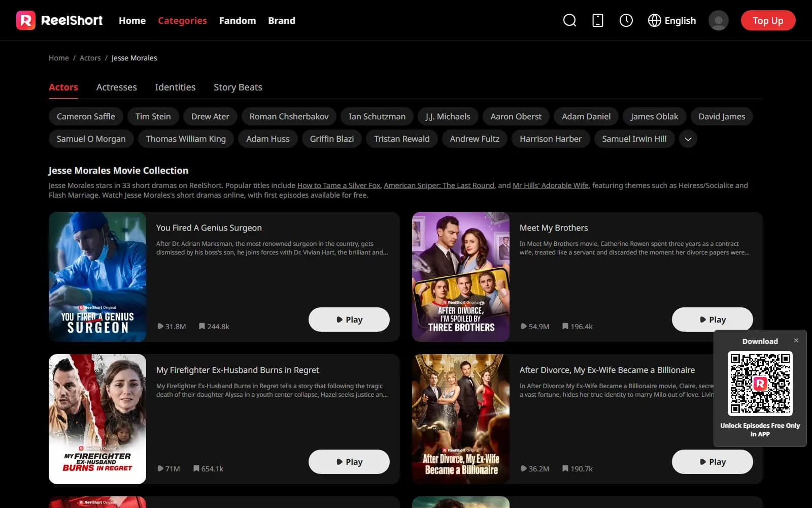Select actor Drew Ater
Viewport: 812px width, 508px height.
tap(210, 116)
